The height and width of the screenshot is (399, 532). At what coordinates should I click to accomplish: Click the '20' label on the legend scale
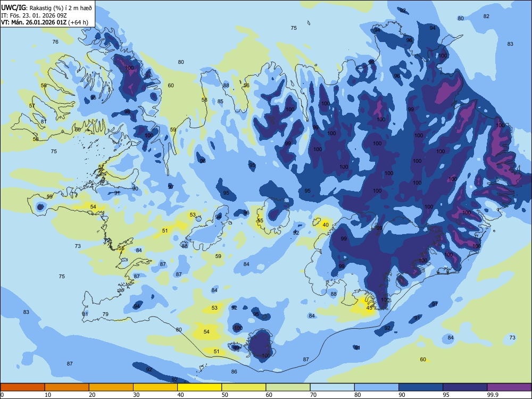coord(92,395)
